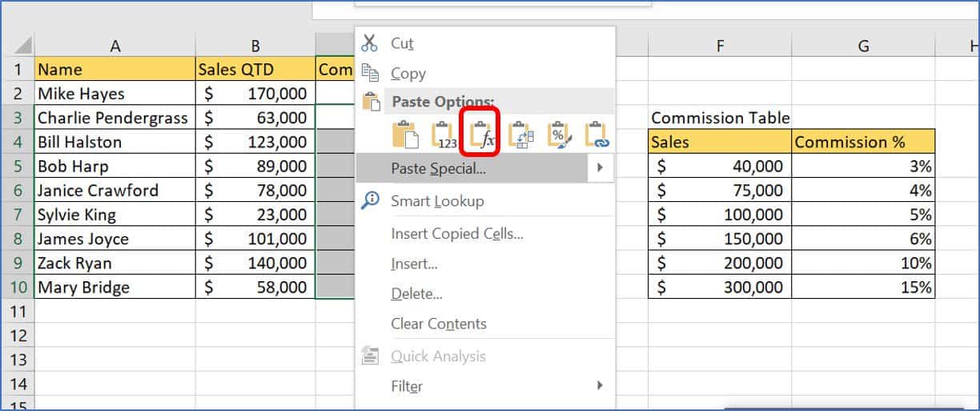Choose the standard Paste clipboard option

pos(404,135)
